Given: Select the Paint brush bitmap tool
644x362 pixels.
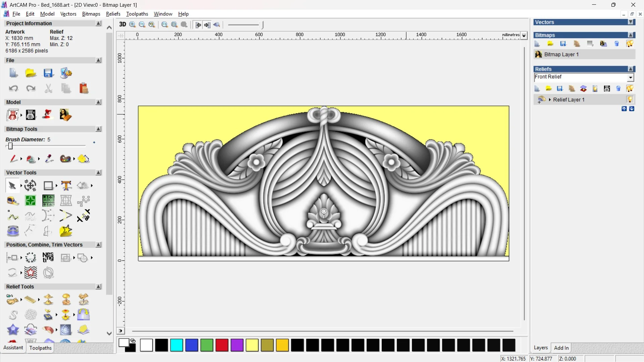Looking at the screenshot, I should coord(13,159).
